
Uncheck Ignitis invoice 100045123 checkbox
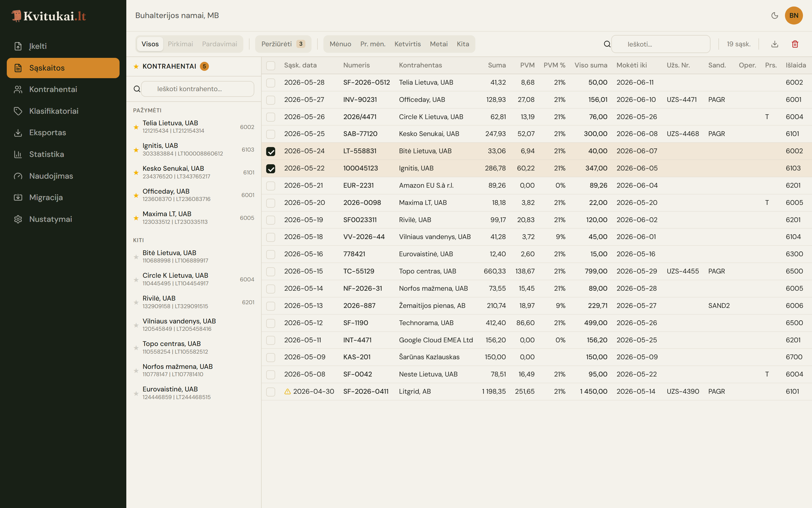pyautogui.click(x=270, y=168)
